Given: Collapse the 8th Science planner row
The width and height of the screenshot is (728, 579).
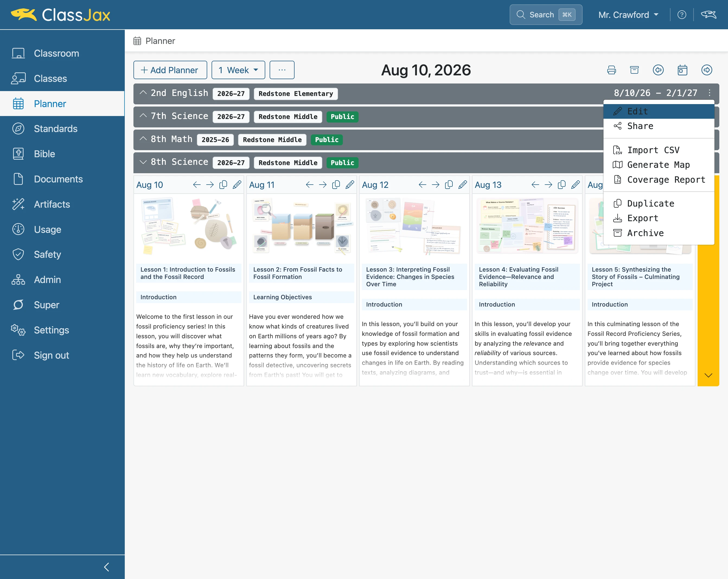Looking at the screenshot, I should pos(143,162).
